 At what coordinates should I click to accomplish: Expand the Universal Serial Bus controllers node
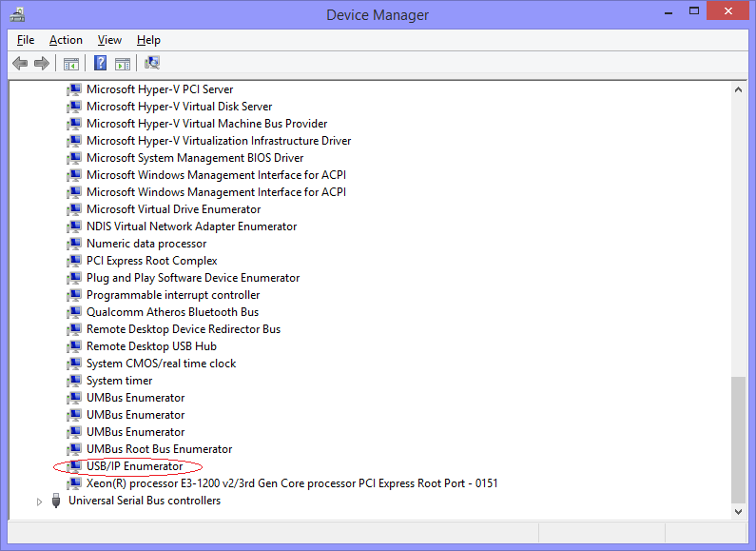pyautogui.click(x=39, y=501)
